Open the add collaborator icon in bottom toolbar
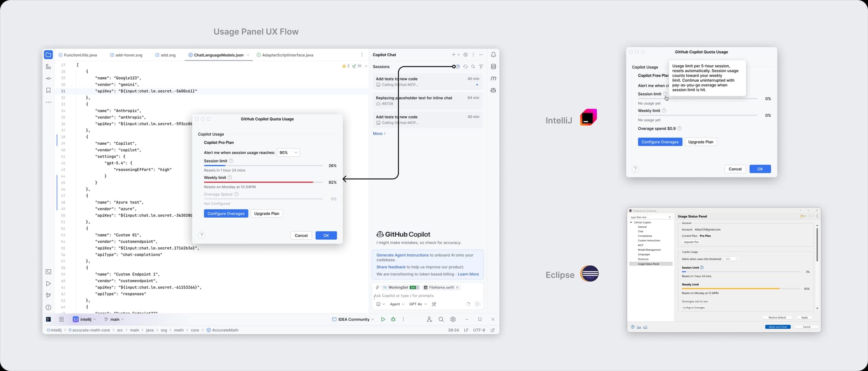The width and height of the screenshot is (868, 371). pyautogui.click(x=429, y=319)
